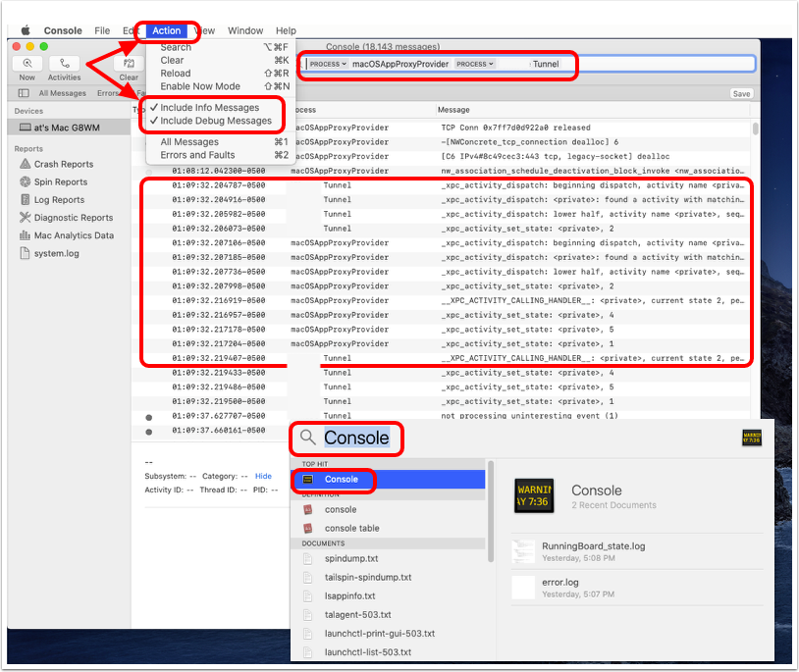
Task: Click Hide link in details pane
Action: pyautogui.click(x=263, y=476)
